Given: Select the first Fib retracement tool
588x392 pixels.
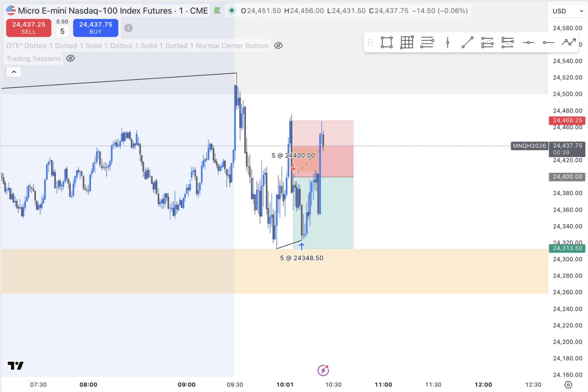Looking at the screenshot, I should tap(487, 43).
